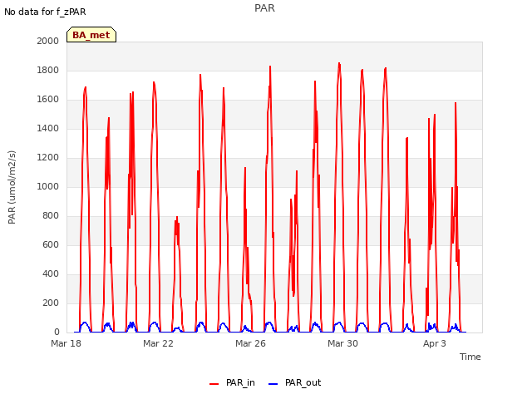Click the blue PAR_out legend swatch
532x399 pixels.
(x=273, y=384)
